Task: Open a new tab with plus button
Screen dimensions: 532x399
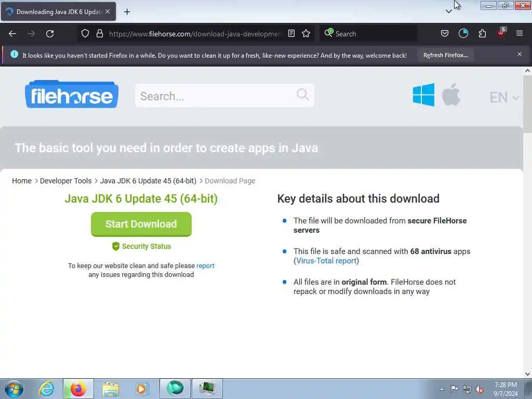Action: tap(127, 12)
